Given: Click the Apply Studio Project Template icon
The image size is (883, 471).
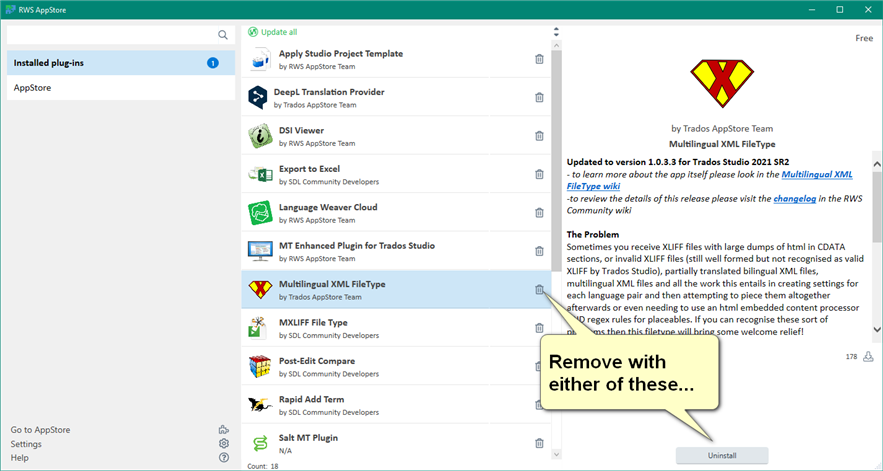Looking at the screenshot, I should pos(260,59).
